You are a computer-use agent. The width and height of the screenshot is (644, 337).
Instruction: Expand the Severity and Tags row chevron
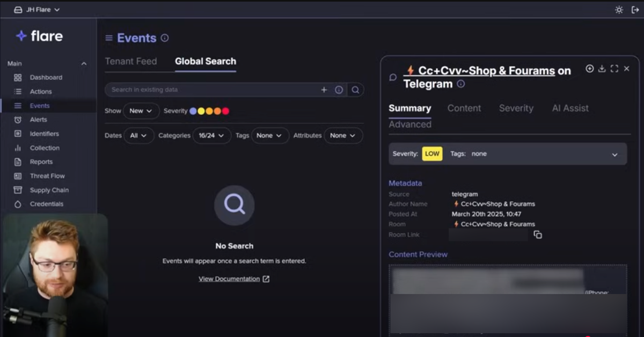[x=614, y=155]
